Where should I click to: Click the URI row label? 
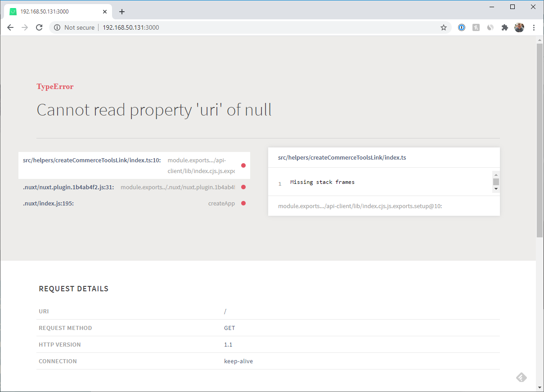44,311
